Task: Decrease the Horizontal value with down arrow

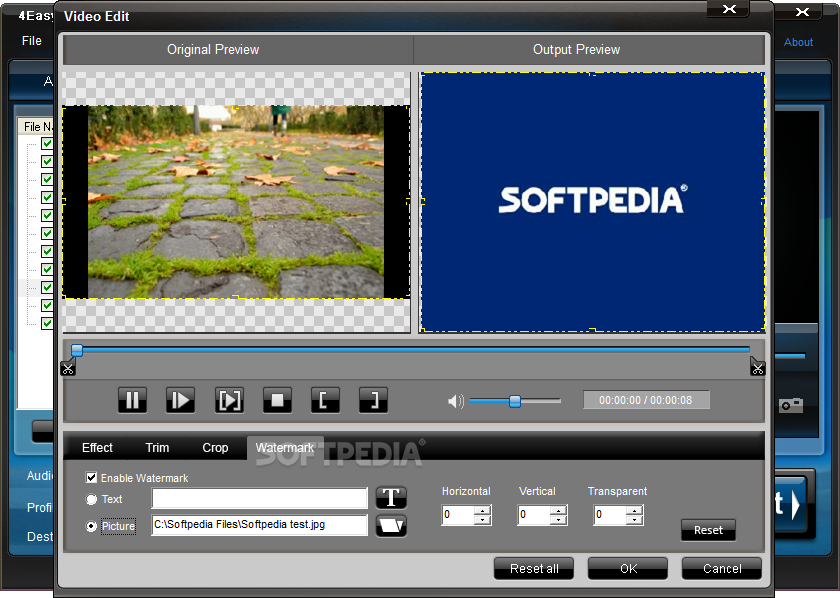Action: pos(483,520)
